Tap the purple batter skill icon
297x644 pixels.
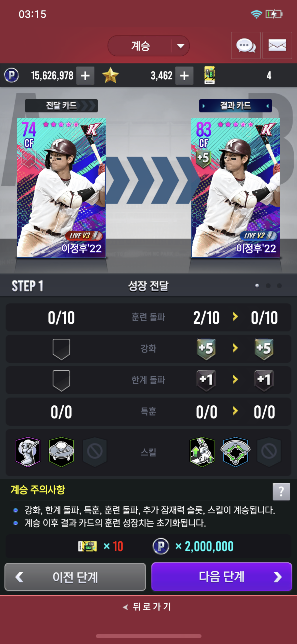pos(28,452)
